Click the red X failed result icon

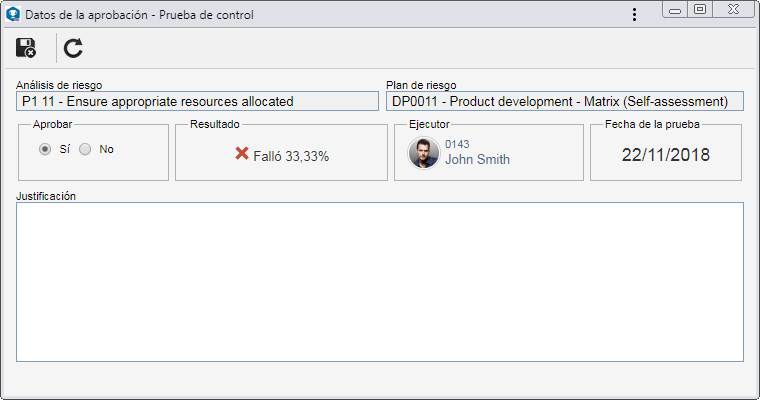(241, 154)
